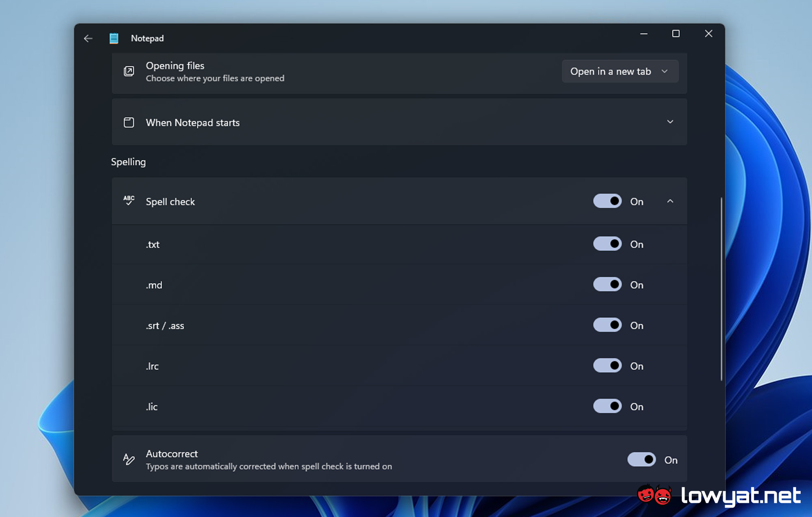Click the '.lrc' extension label
This screenshot has height=517, width=812.
point(152,366)
